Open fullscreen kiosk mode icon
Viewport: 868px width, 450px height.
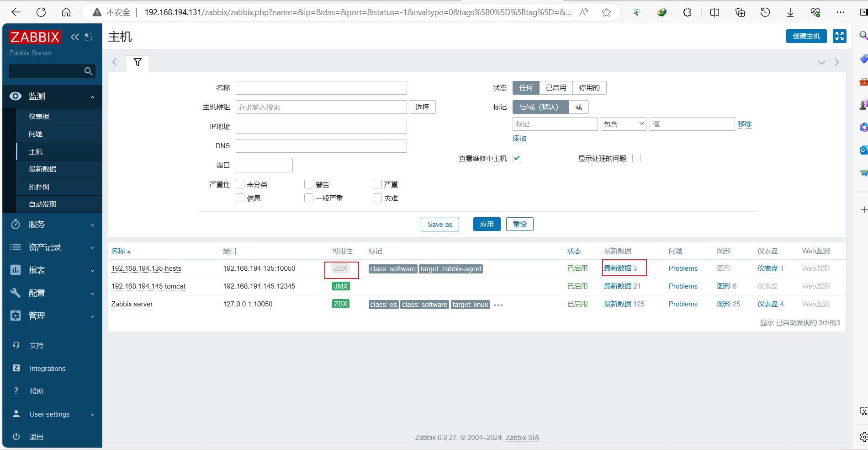[x=840, y=36]
